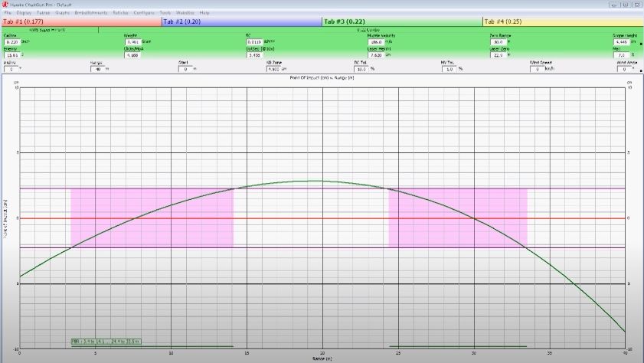
Task: Open the File menu
Action: point(8,13)
